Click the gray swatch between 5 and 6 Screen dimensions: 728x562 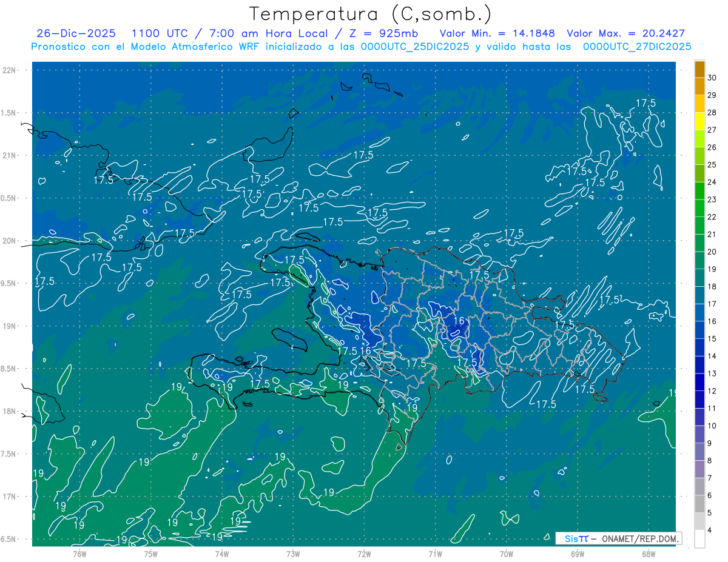coord(699,504)
